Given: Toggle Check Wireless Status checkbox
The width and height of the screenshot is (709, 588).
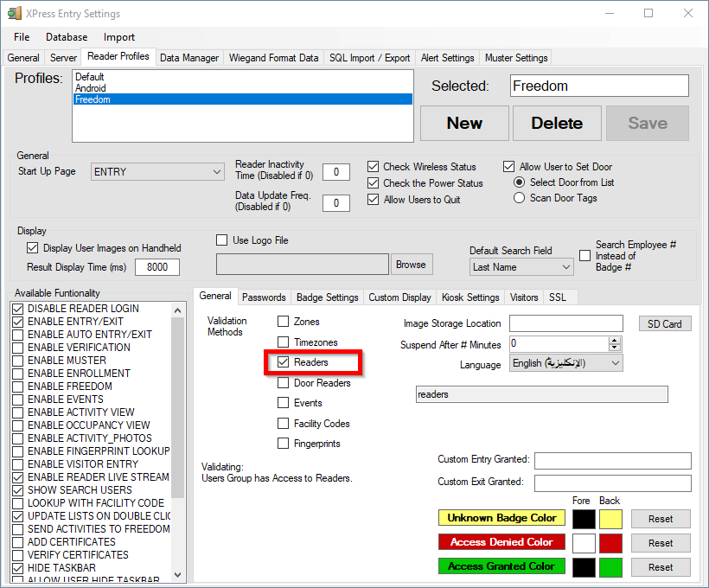Looking at the screenshot, I should 373,167.
